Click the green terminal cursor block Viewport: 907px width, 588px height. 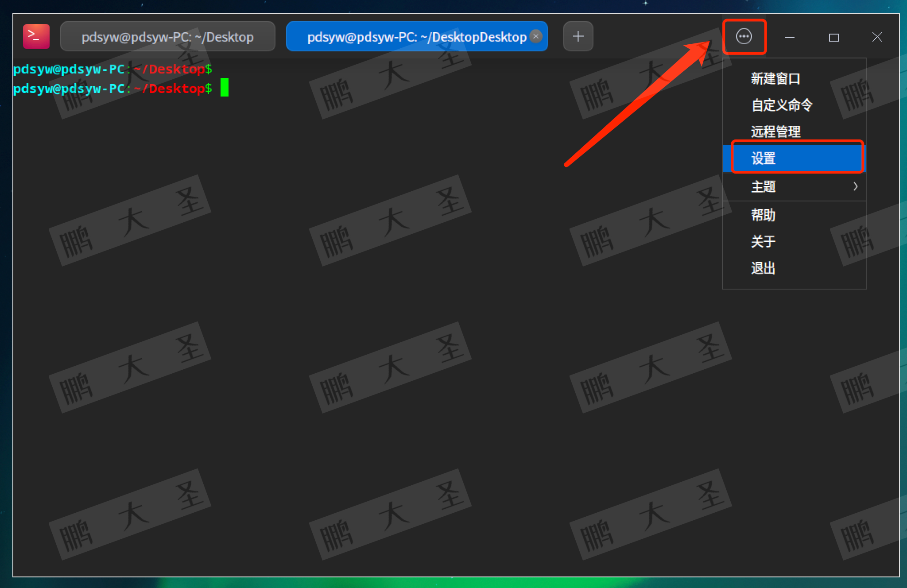(225, 88)
